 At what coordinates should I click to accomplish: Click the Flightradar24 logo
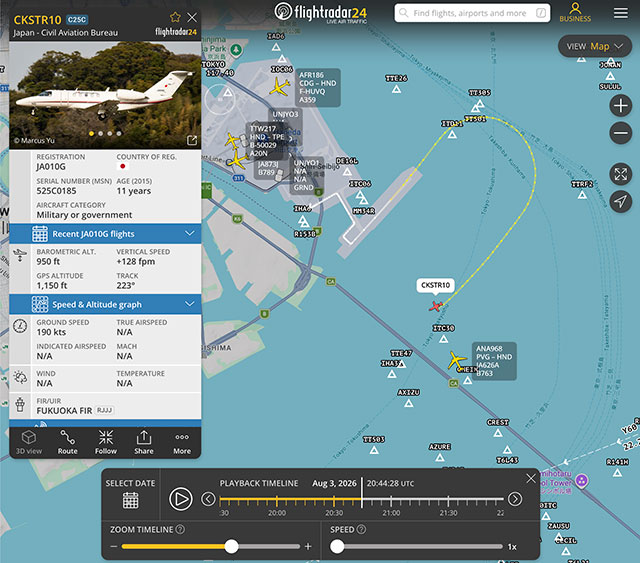321,13
